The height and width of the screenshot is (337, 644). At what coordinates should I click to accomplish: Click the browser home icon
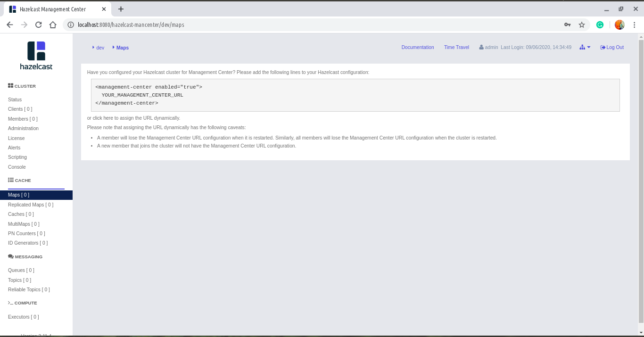pos(53,25)
